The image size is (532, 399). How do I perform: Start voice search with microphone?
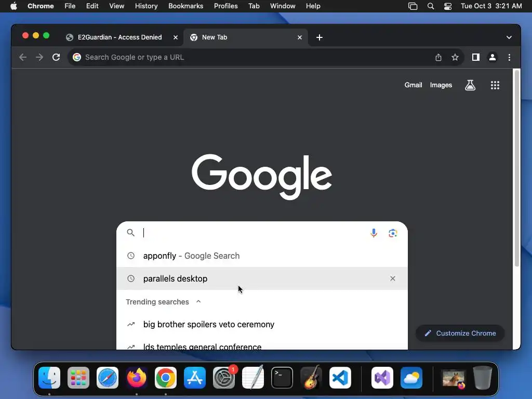(x=374, y=233)
